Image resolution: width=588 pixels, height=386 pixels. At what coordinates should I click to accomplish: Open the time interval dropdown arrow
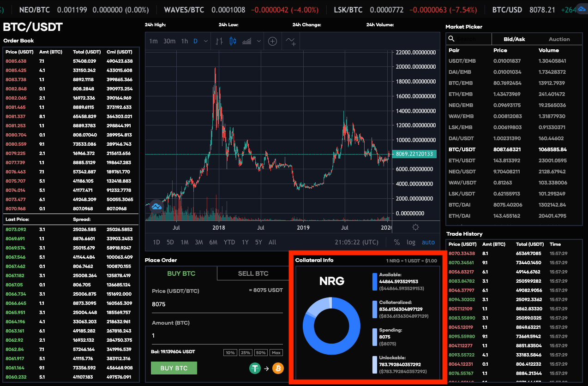pos(206,41)
